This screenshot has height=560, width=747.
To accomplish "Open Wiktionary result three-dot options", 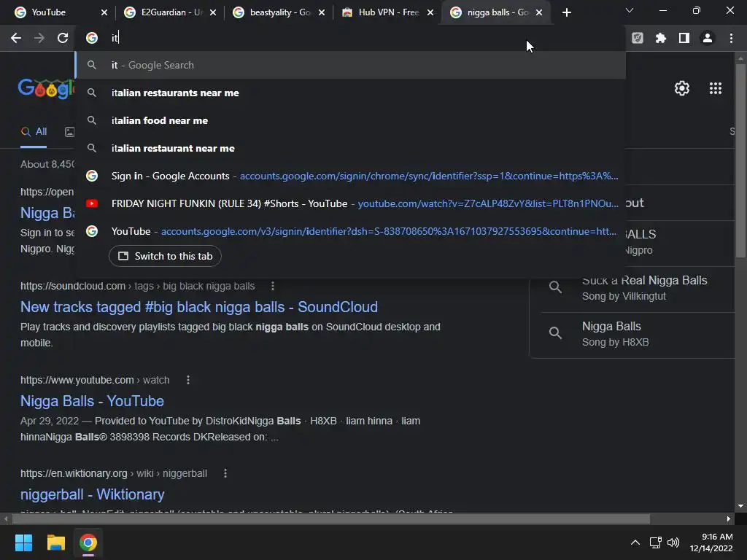I will [225, 473].
